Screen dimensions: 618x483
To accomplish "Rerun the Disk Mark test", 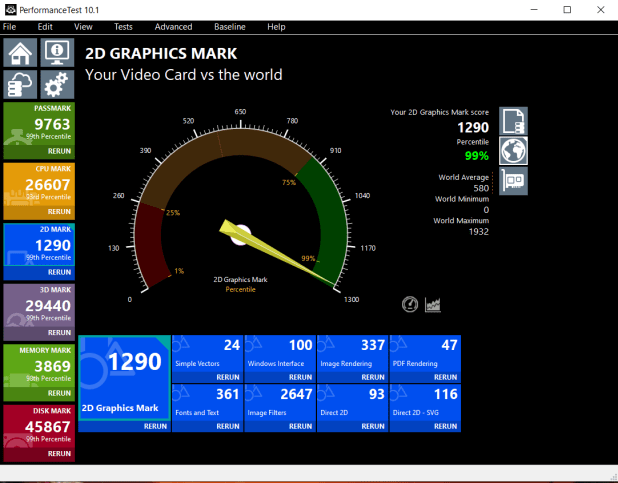I will click(x=59, y=454).
